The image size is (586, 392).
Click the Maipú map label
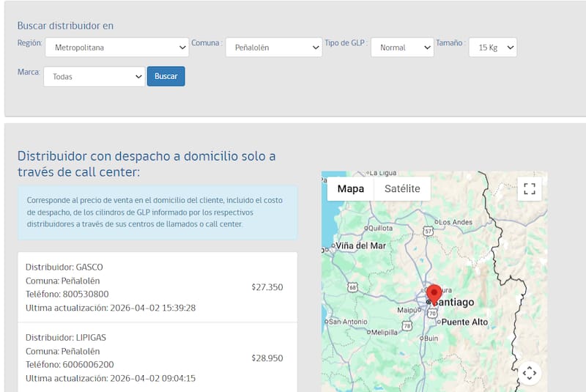(407, 310)
